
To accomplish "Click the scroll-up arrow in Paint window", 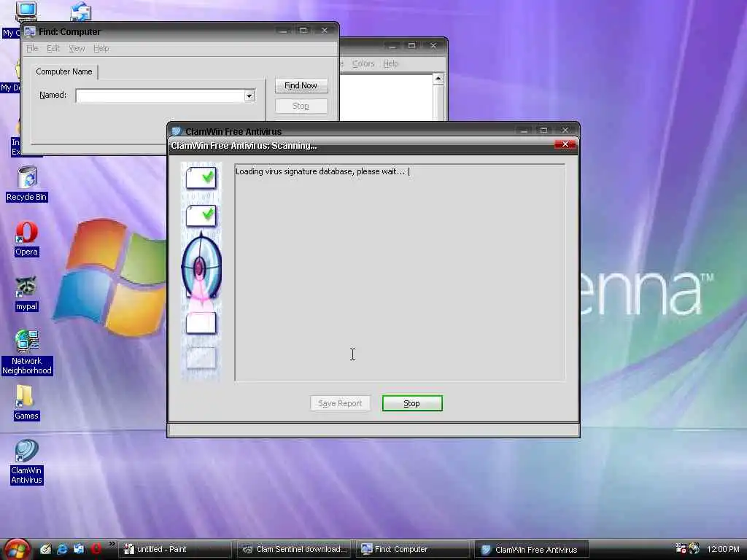I will (x=438, y=78).
